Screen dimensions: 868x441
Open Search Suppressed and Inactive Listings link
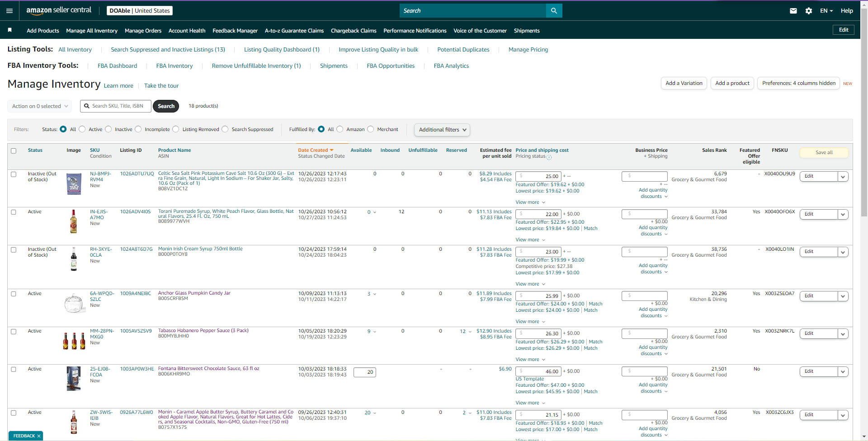click(168, 50)
